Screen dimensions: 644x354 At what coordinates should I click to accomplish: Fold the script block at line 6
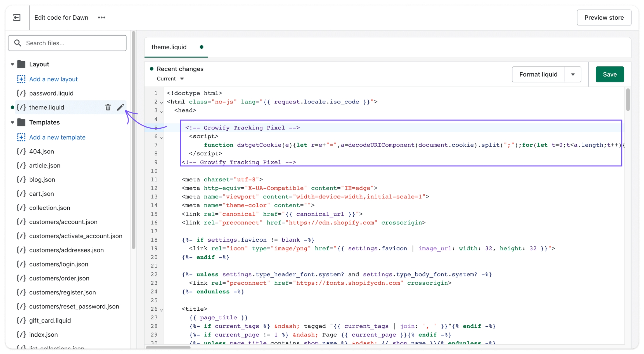(x=162, y=137)
